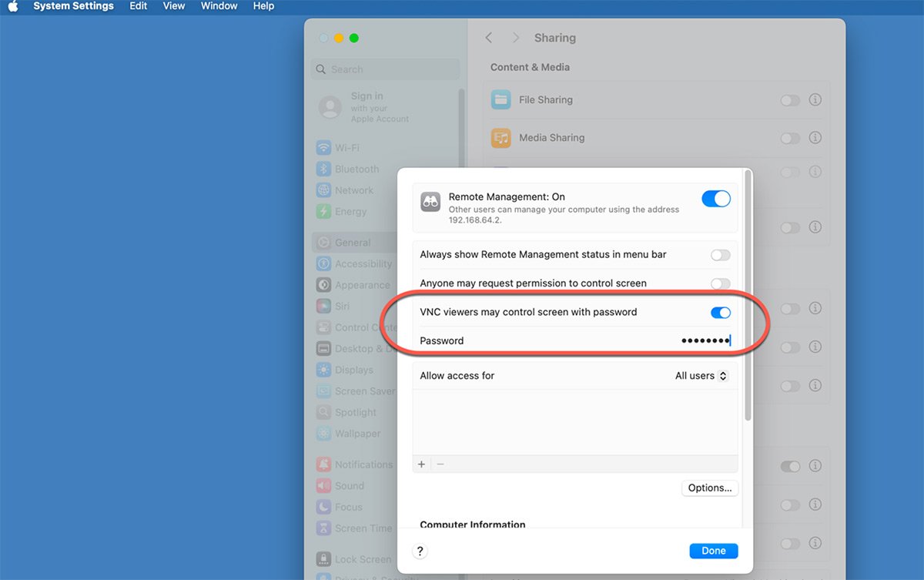
Task: Click the back chevron in Sharing header
Action: [x=489, y=38]
